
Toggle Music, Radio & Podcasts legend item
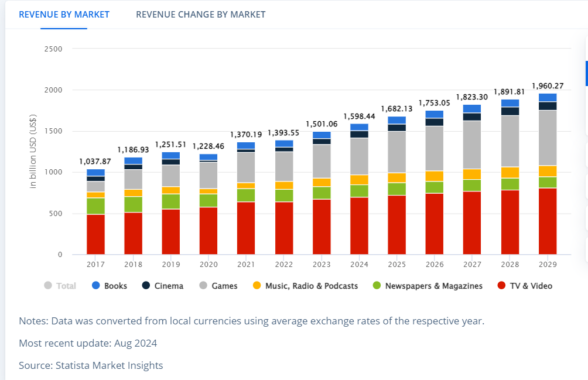tap(305, 286)
